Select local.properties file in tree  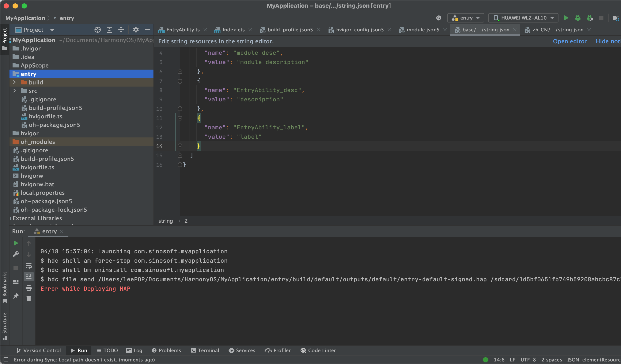pyautogui.click(x=81, y=193)
